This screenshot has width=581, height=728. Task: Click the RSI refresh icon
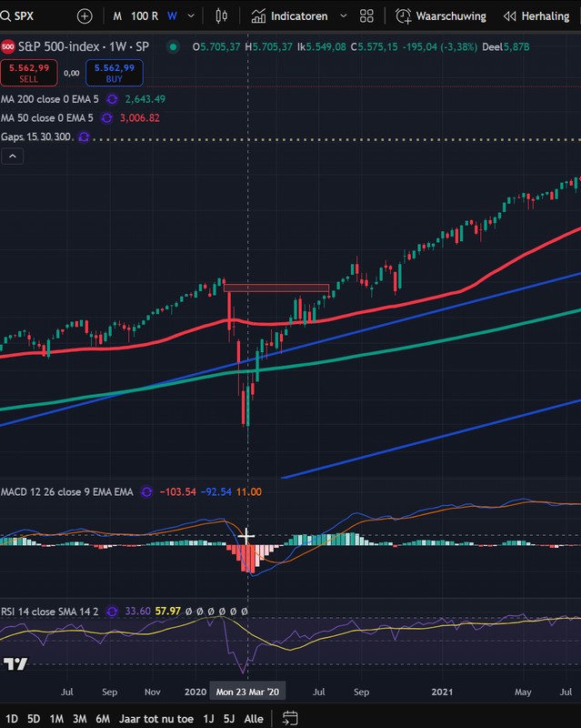pos(112,612)
